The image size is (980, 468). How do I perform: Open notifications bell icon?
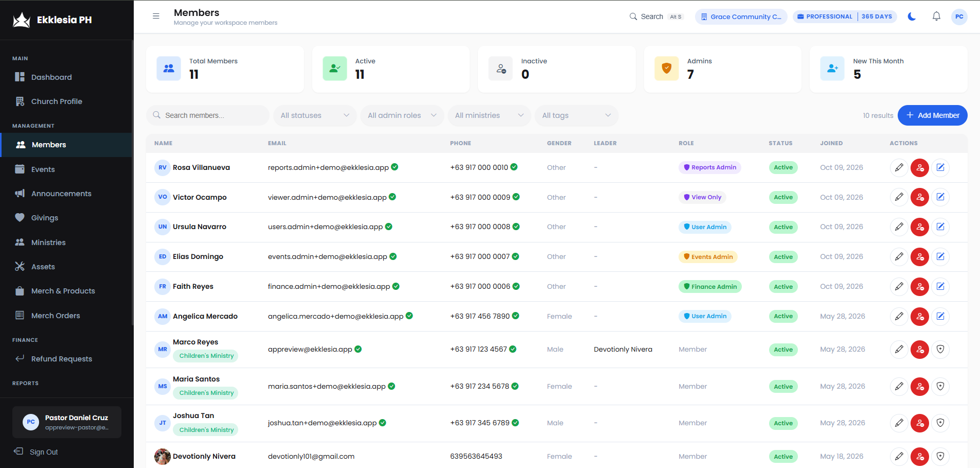(x=936, y=16)
